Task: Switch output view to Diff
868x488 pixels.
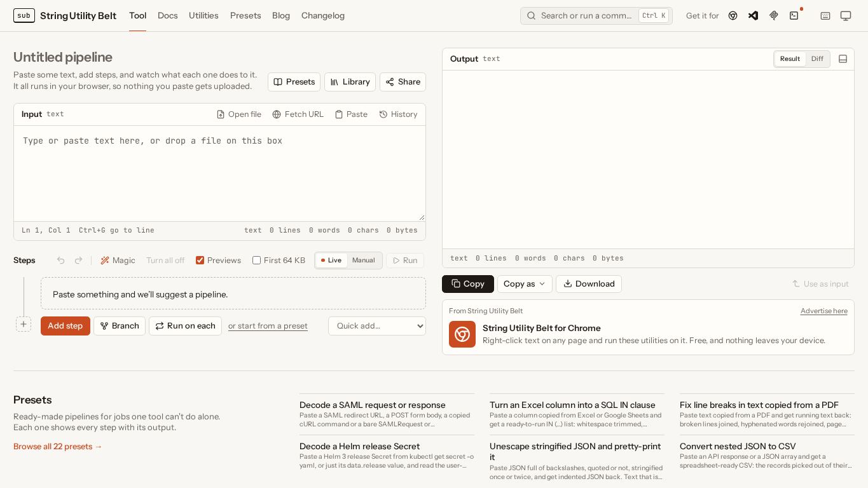Action: pyautogui.click(x=817, y=59)
